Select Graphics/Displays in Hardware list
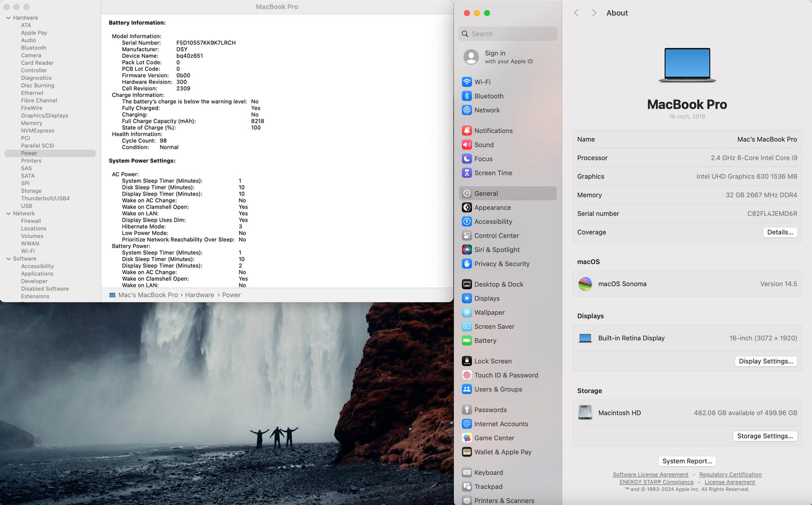This screenshot has width=812, height=505. pyautogui.click(x=44, y=116)
